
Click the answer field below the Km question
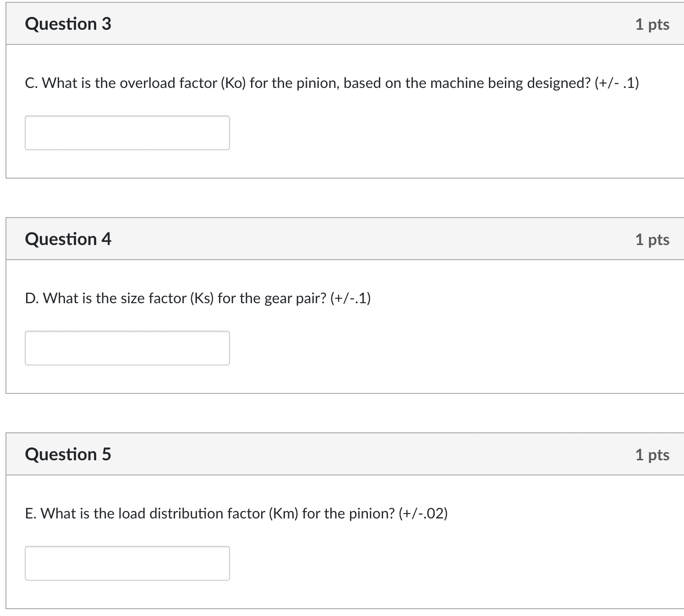tap(127, 563)
